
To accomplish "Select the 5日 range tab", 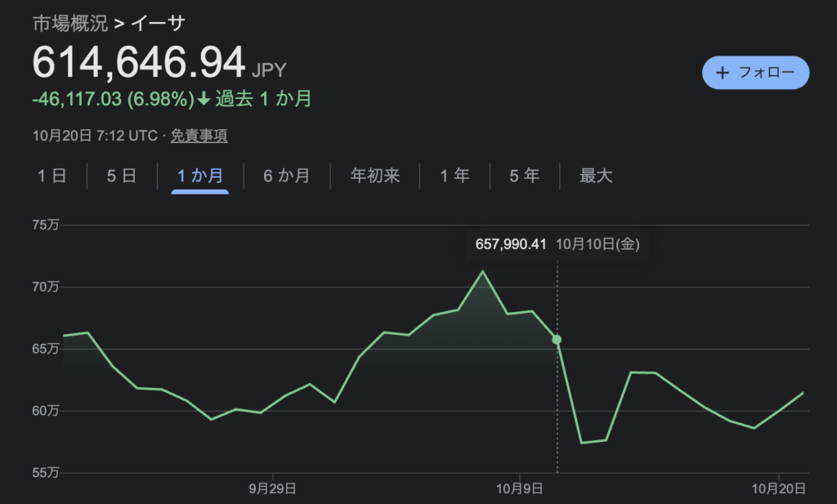I will tap(121, 176).
